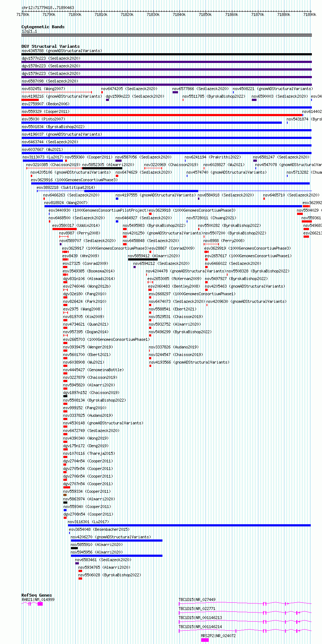Click esv35030 Pinto2007 label
The image size is (322, 644).
tap(43, 119)
